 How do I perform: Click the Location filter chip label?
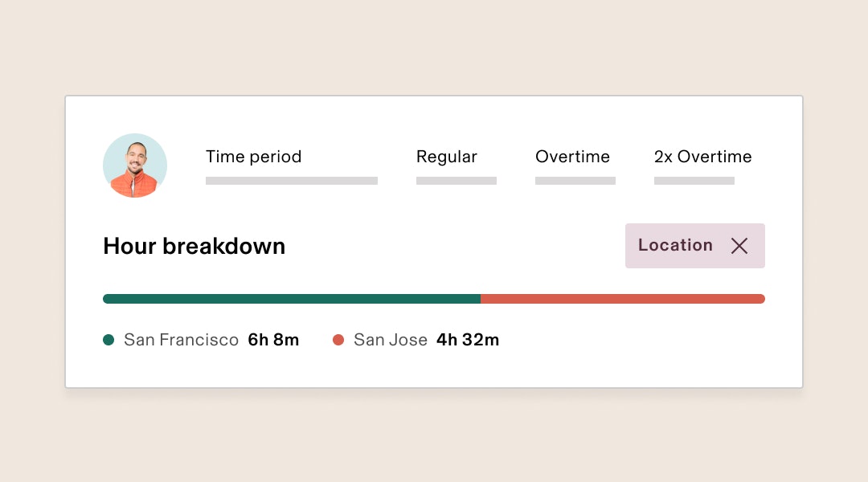(x=675, y=245)
